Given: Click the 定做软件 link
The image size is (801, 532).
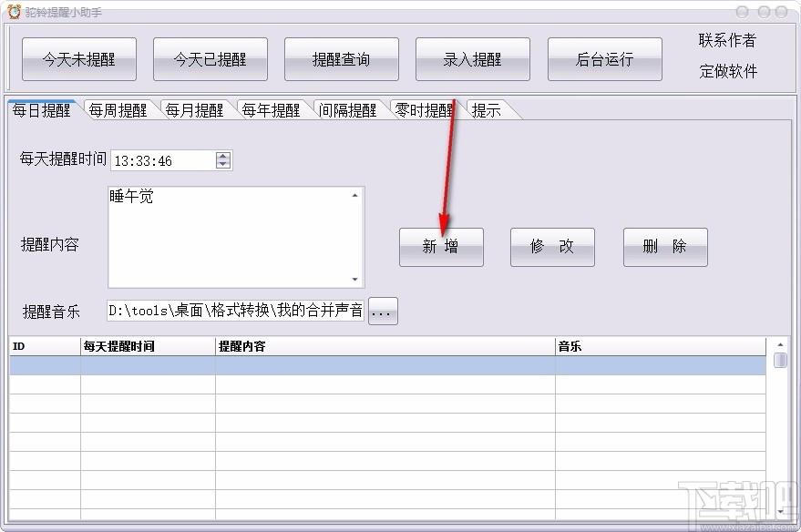Looking at the screenshot, I should [728, 71].
